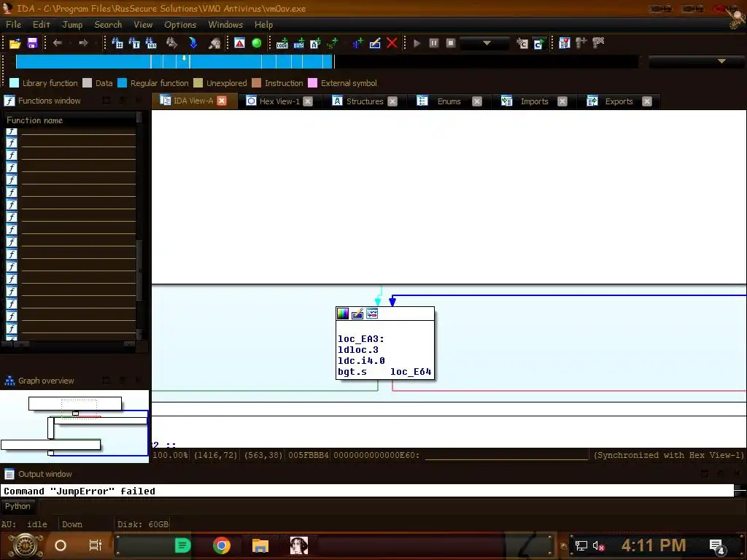Open Chrome from the taskbar

[x=222, y=545]
